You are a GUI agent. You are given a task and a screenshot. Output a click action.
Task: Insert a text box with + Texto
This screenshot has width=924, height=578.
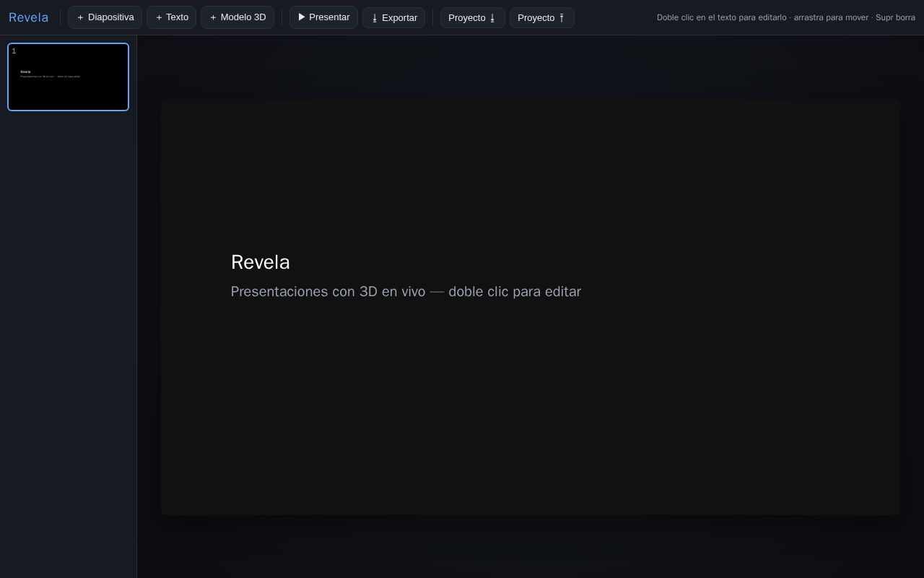click(x=171, y=17)
